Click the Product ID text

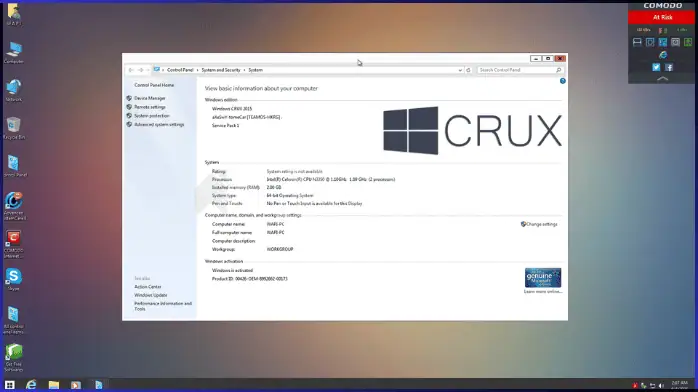coord(250,279)
